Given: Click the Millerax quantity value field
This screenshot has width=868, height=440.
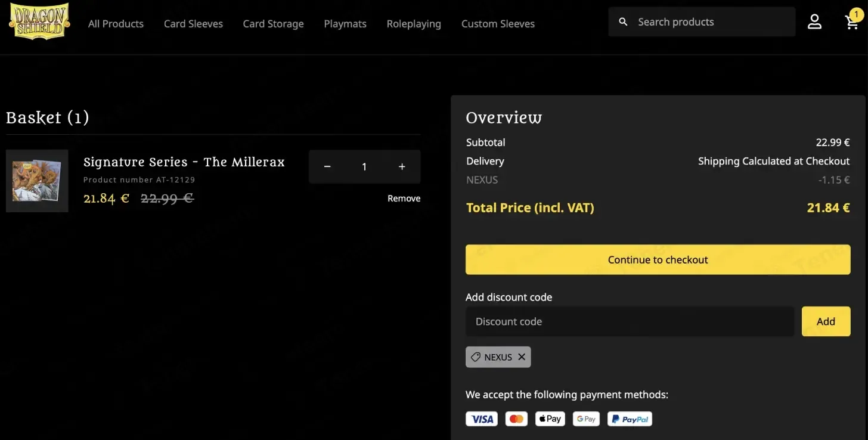Looking at the screenshot, I should click(x=364, y=167).
